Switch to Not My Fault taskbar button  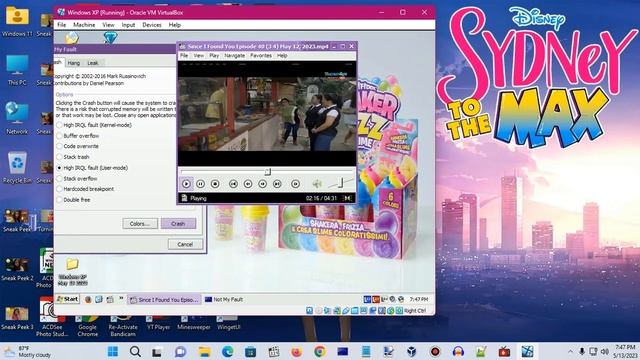(x=224, y=300)
